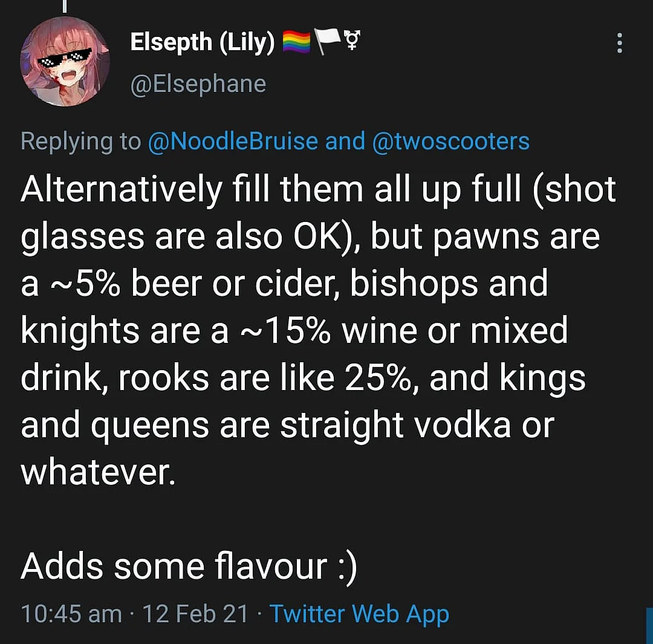
Task: Open @NoodleBruise mentioned profile
Action: 233,141
